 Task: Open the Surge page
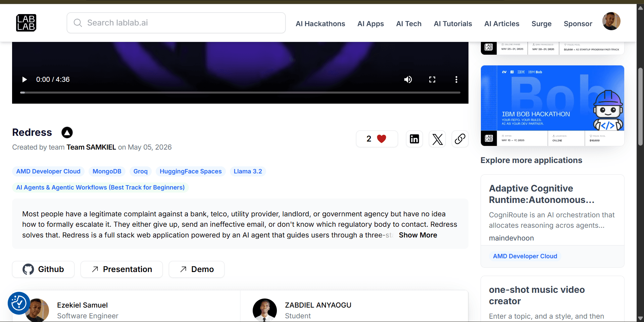tap(542, 24)
